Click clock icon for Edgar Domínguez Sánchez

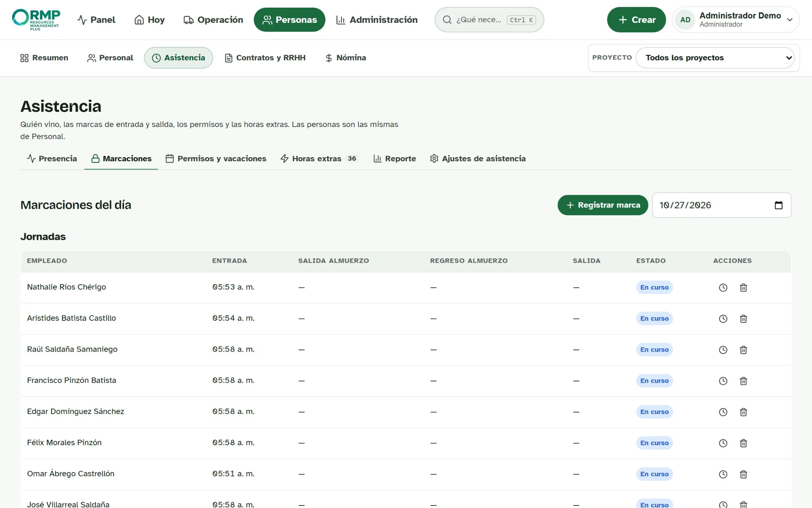(x=723, y=412)
